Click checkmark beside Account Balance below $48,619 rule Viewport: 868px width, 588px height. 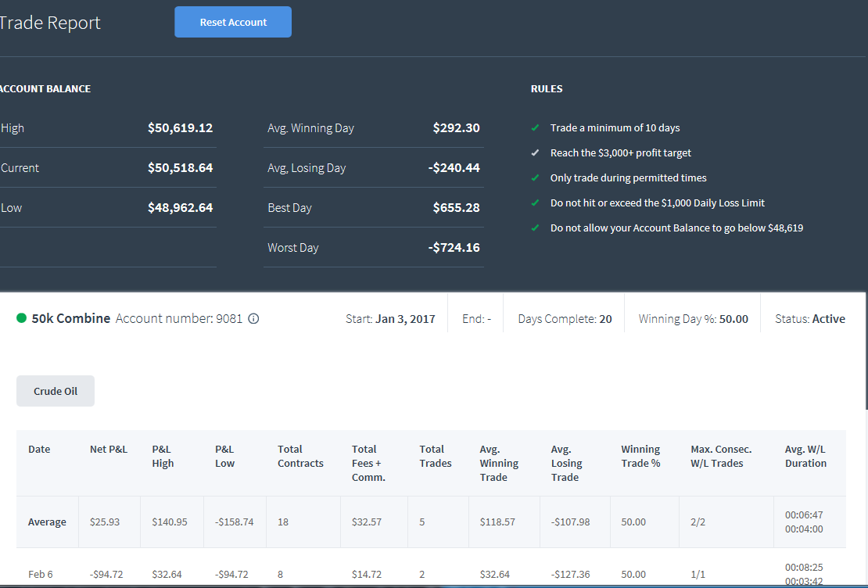535,228
